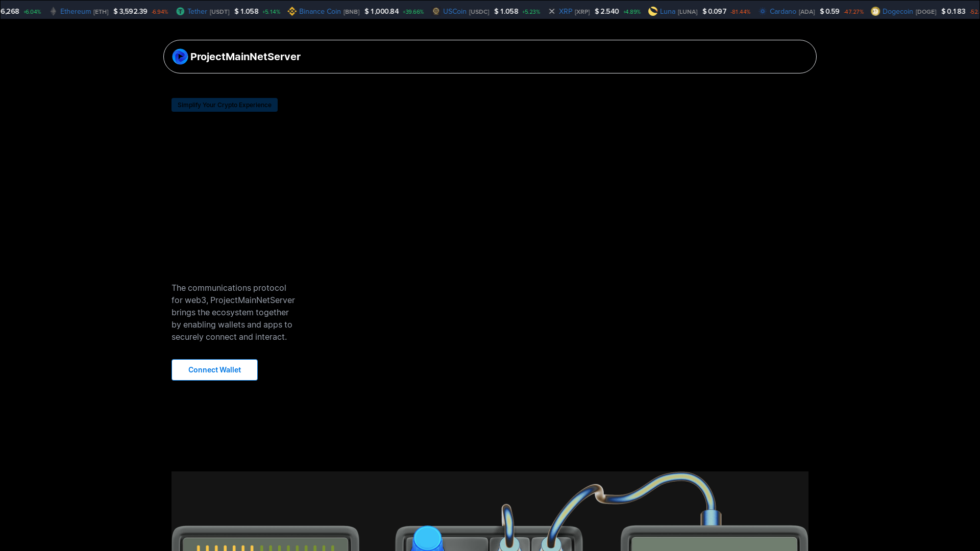
Task: Open the XRP ticker link
Action: pyautogui.click(x=566, y=11)
